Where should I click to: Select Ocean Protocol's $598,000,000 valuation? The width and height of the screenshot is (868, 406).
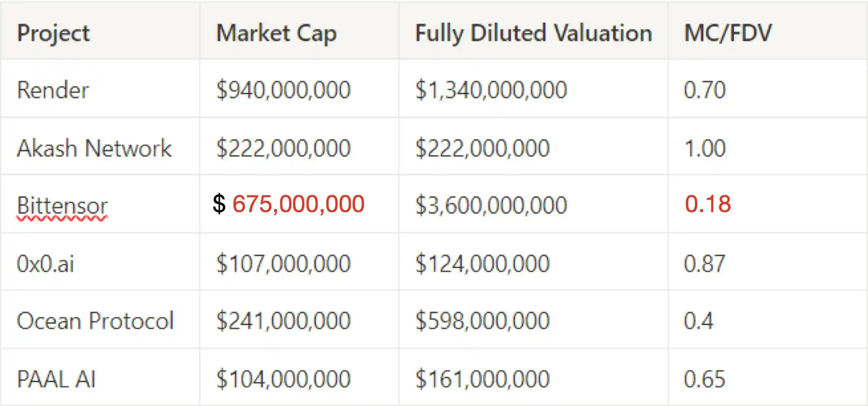click(482, 321)
